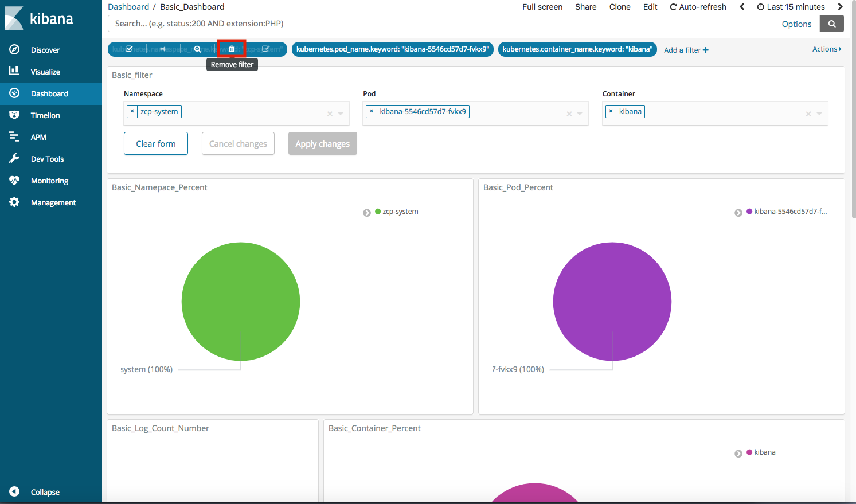Clear the Container select field
Image resolution: width=856 pixels, height=504 pixels.
tap(808, 114)
